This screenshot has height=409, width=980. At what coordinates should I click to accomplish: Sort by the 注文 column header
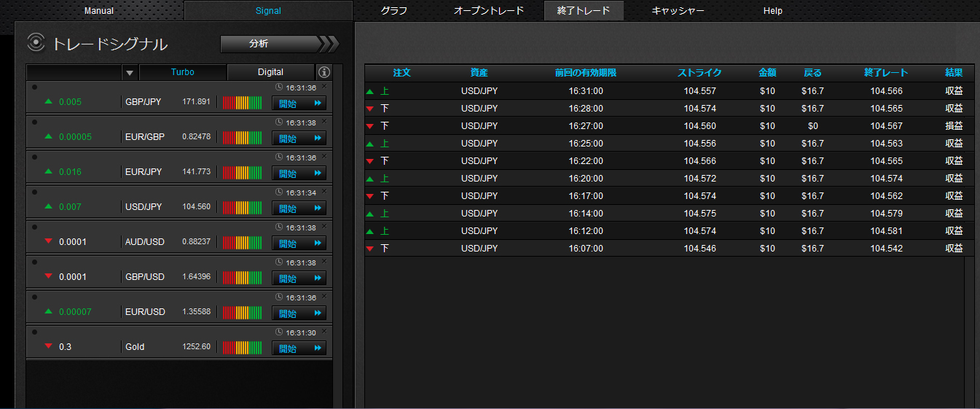(x=402, y=73)
